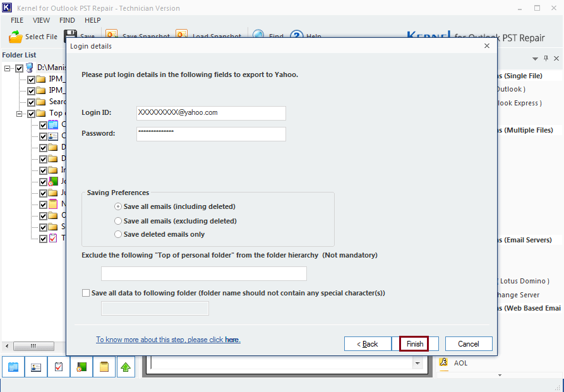Open the VIEW menu
Viewport: 564px width, 392px height.
[x=41, y=20]
